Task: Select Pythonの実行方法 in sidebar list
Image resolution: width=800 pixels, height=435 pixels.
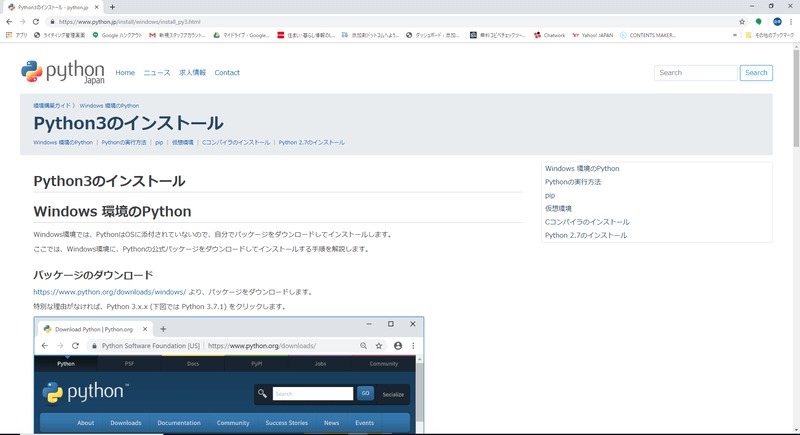Action: pos(573,182)
